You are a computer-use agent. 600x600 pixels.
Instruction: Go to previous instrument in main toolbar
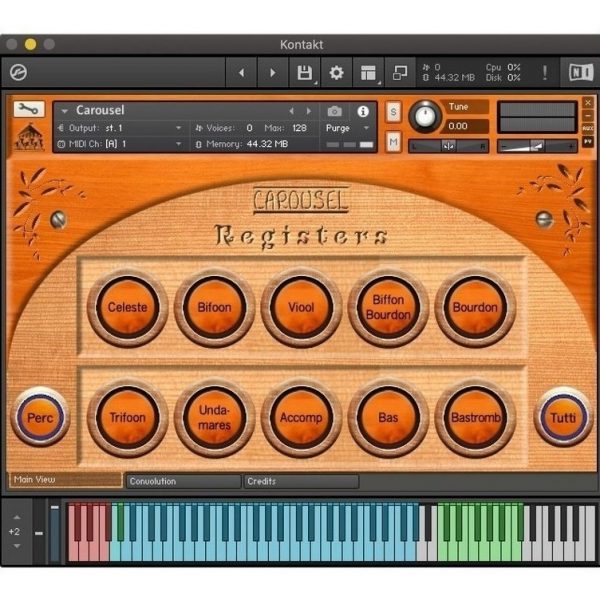241,73
